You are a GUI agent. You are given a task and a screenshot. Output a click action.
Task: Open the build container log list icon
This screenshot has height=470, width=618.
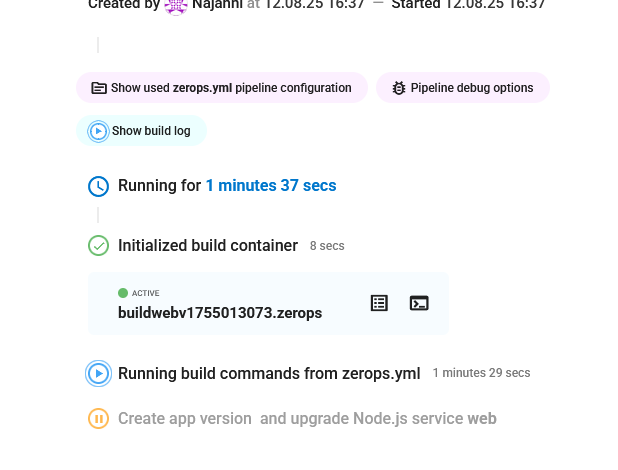tap(379, 303)
